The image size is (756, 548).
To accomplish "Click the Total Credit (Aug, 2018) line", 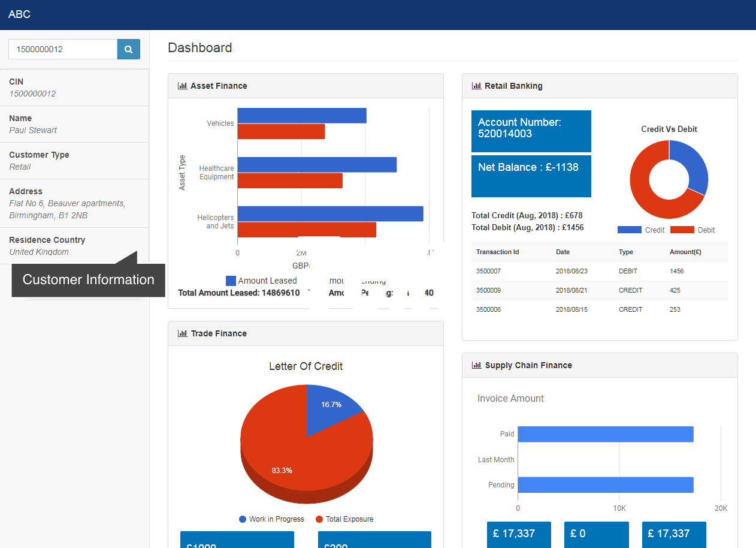I will pyautogui.click(x=527, y=215).
